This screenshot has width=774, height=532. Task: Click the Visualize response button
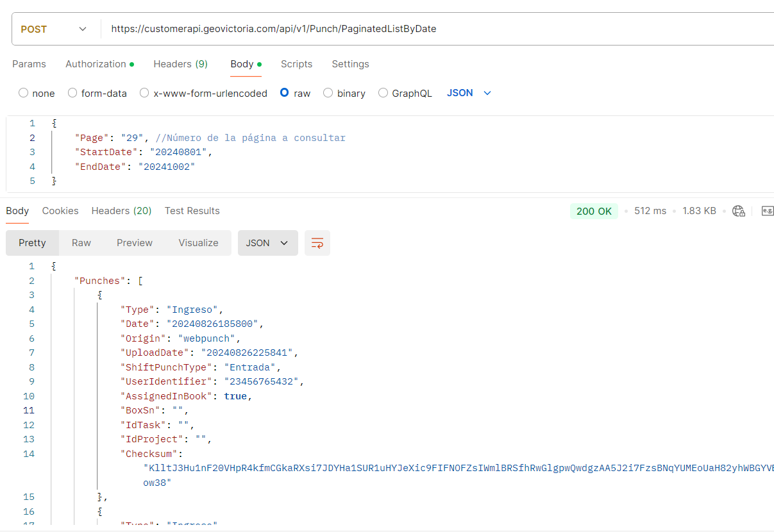click(198, 243)
